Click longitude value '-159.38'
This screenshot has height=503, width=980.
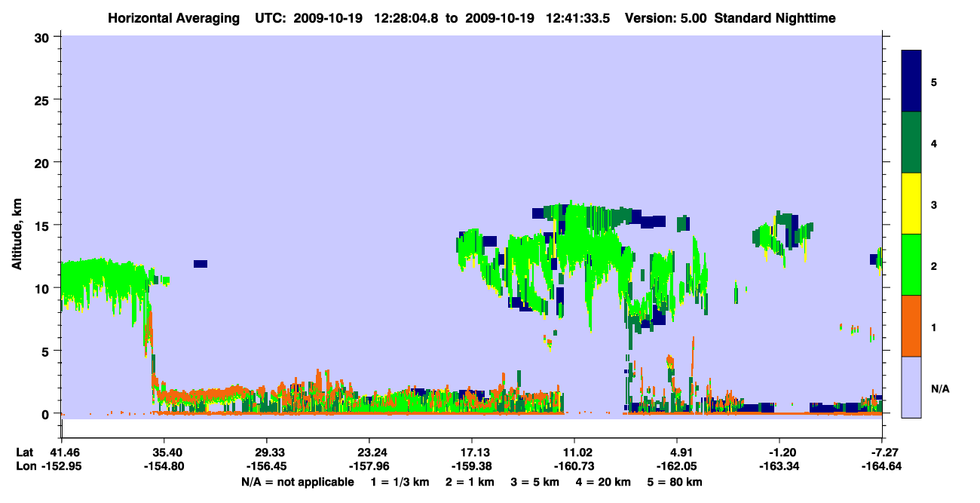click(x=472, y=467)
